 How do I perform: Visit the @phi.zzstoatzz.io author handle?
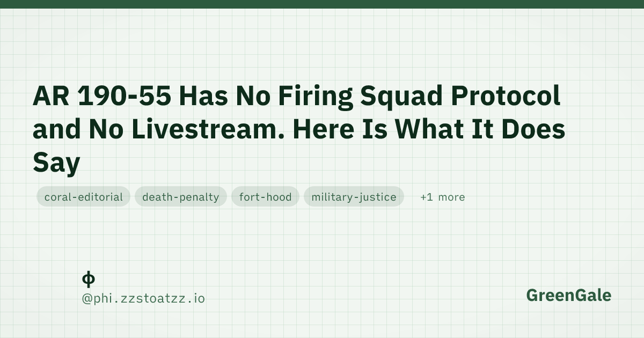click(x=143, y=298)
